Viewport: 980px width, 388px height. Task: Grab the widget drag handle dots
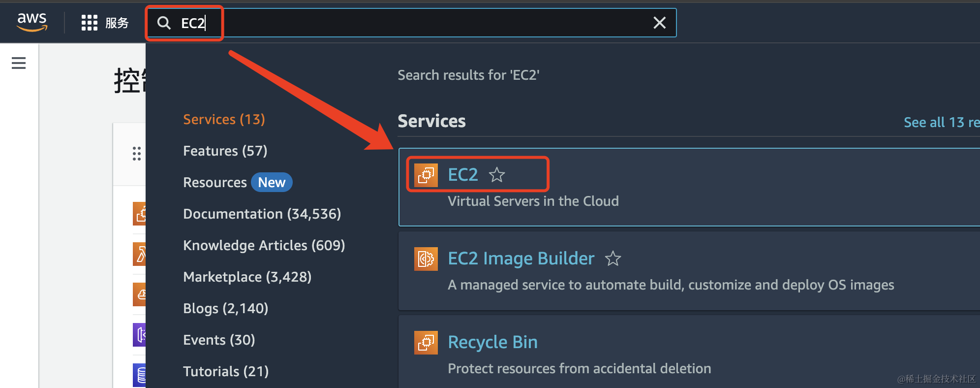[137, 154]
